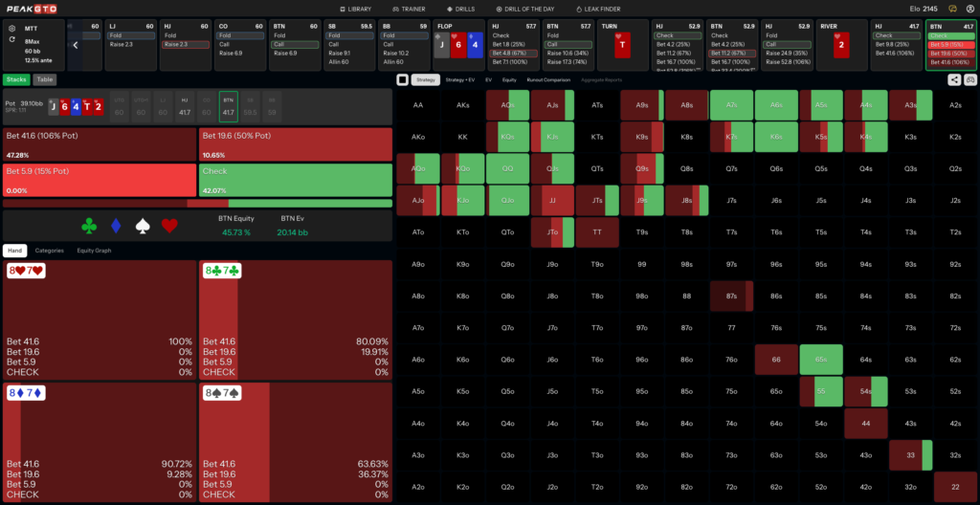Open the share icon above the range matrix
The height and width of the screenshot is (505, 980).
[954, 80]
